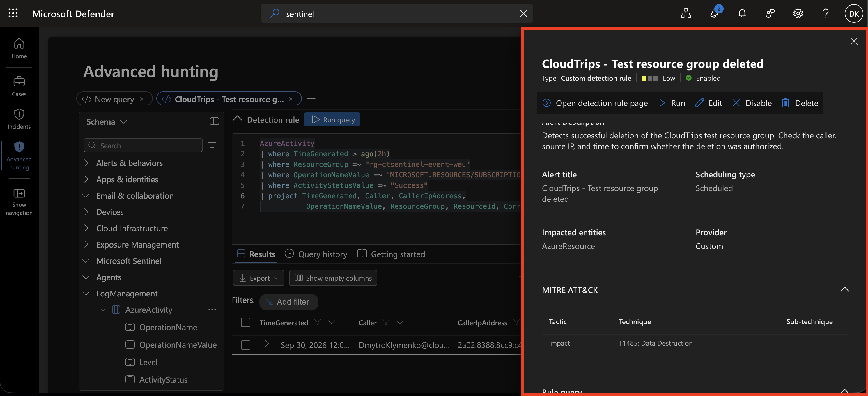Expand Apps & identities schema group

pos(86,179)
